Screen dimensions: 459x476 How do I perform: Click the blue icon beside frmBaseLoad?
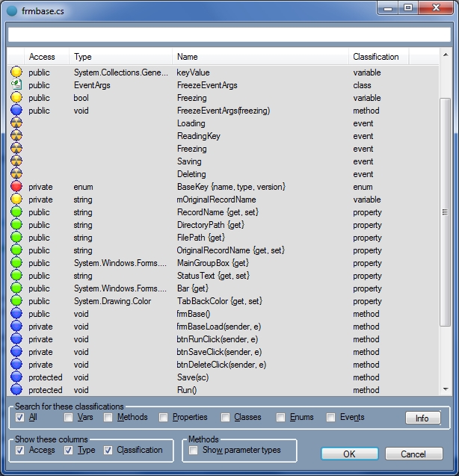16,327
